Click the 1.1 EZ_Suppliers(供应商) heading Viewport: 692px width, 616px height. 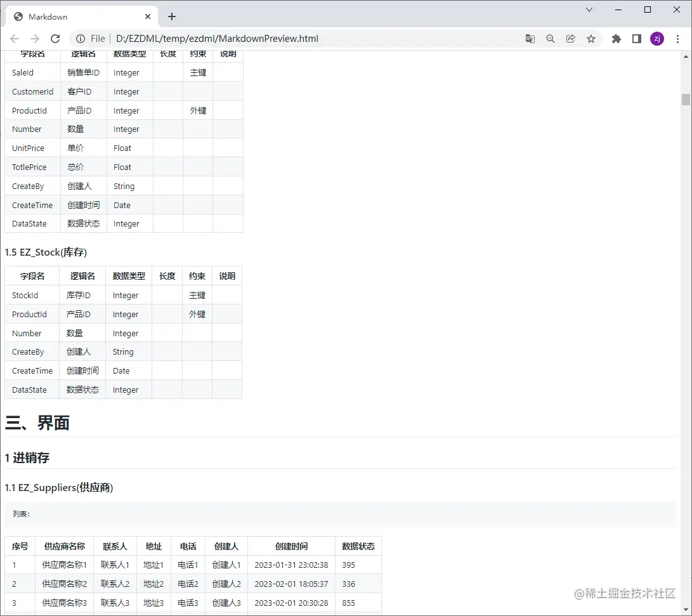pyautogui.click(x=59, y=488)
